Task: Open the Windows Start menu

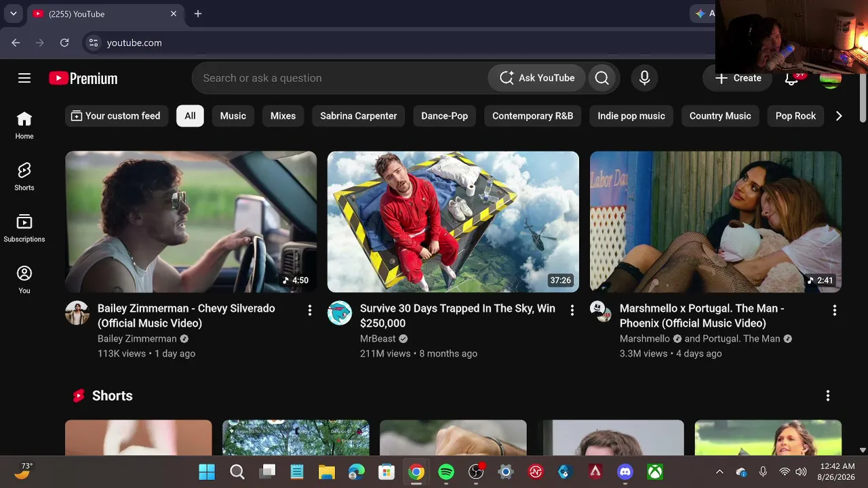Action: 207,472
